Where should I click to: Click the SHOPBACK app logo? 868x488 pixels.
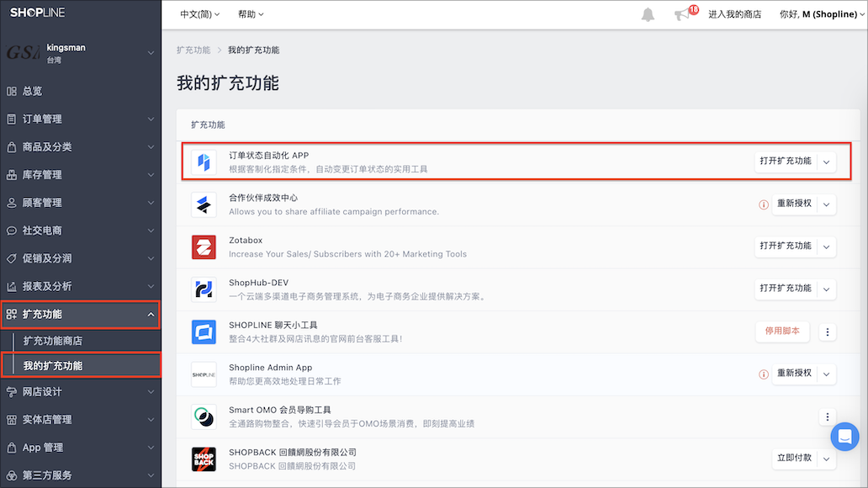point(204,459)
